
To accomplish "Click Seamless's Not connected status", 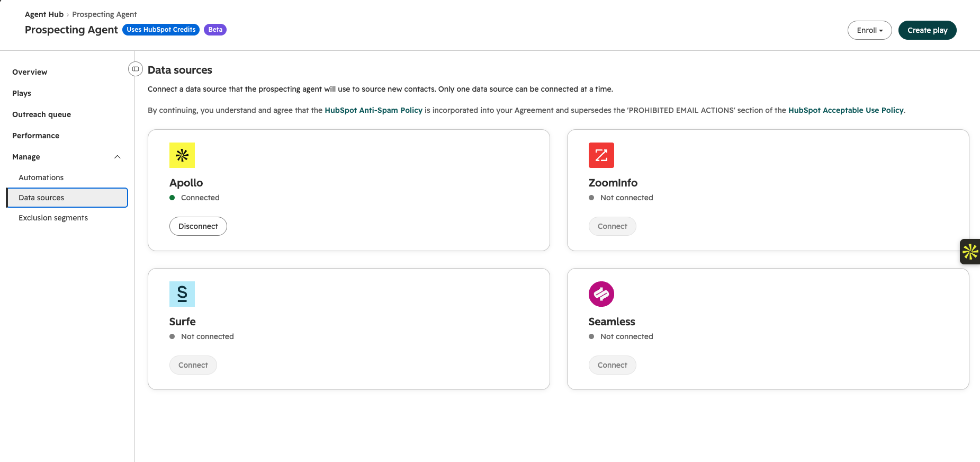I will (627, 336).
